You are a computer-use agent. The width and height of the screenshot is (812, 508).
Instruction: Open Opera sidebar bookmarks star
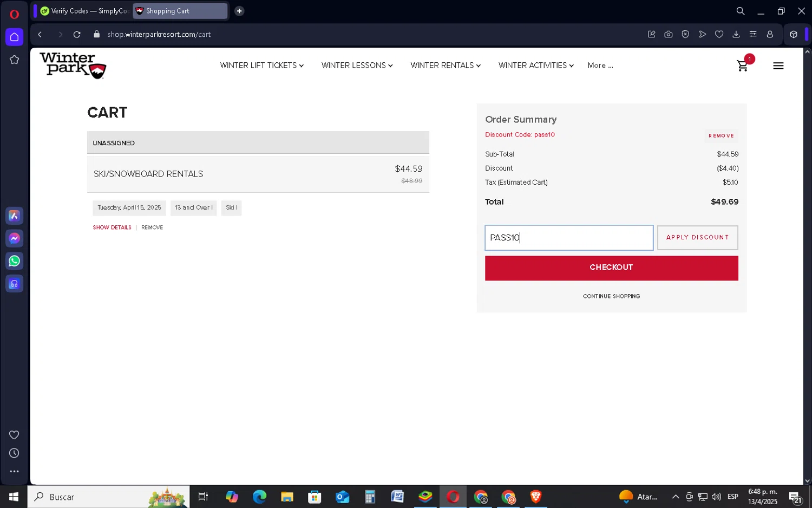14,60
